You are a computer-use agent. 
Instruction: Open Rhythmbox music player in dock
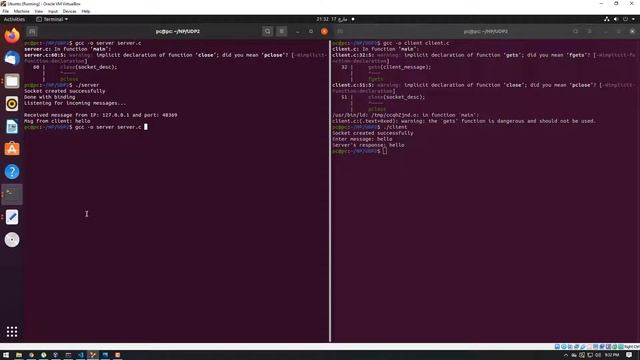12,104
